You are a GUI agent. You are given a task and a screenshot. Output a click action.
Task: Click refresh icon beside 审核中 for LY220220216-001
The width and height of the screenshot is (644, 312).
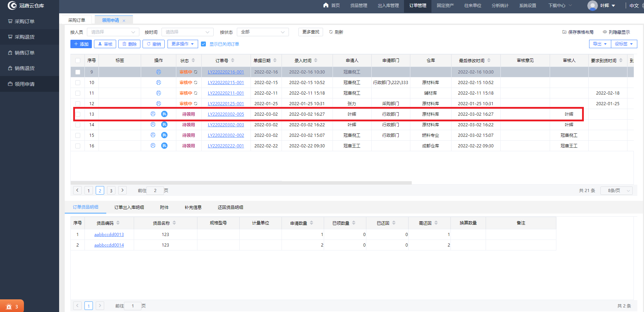pos(196,72)
